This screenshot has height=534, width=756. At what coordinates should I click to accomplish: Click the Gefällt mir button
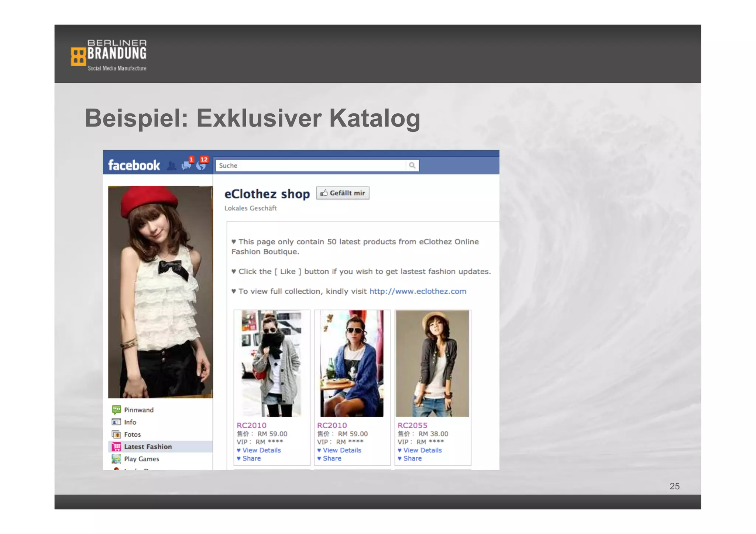click(343, 193)
